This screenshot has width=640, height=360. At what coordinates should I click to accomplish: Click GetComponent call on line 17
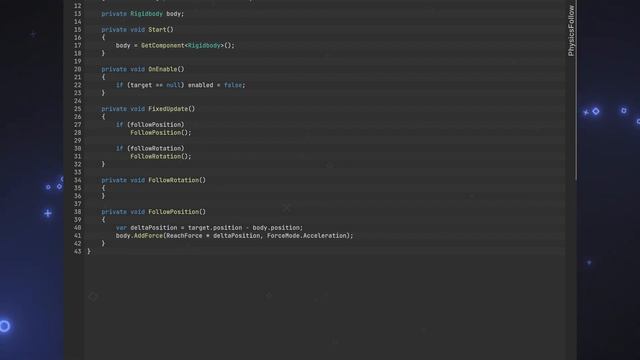point(162,46)
